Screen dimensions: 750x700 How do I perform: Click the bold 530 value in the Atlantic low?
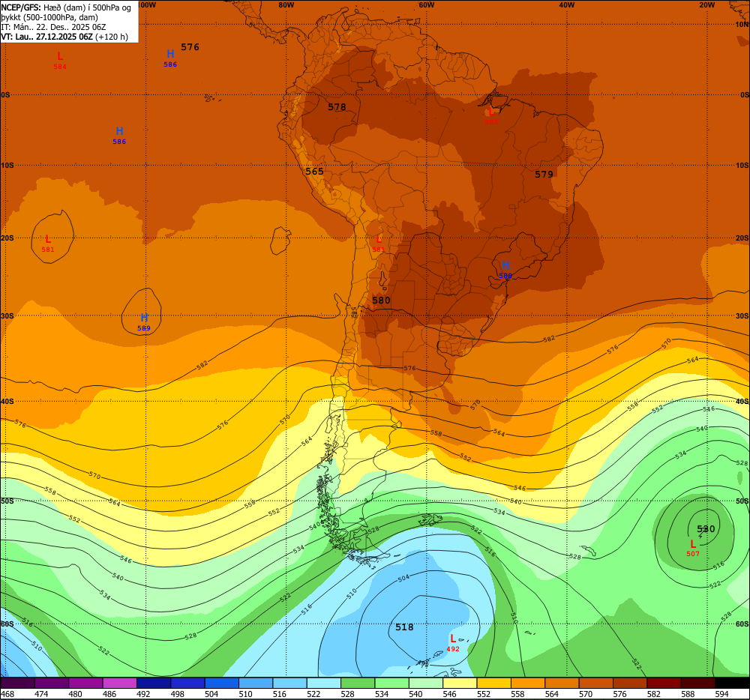tap(706, 529)
